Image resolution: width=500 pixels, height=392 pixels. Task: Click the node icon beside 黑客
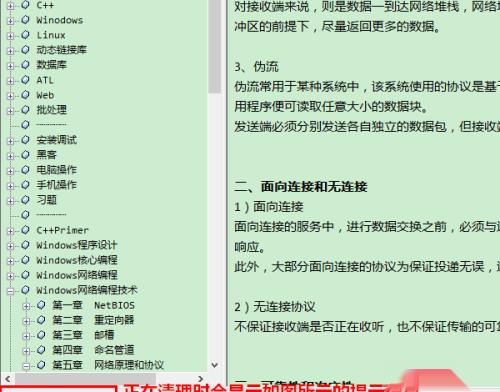pos(25,155)
